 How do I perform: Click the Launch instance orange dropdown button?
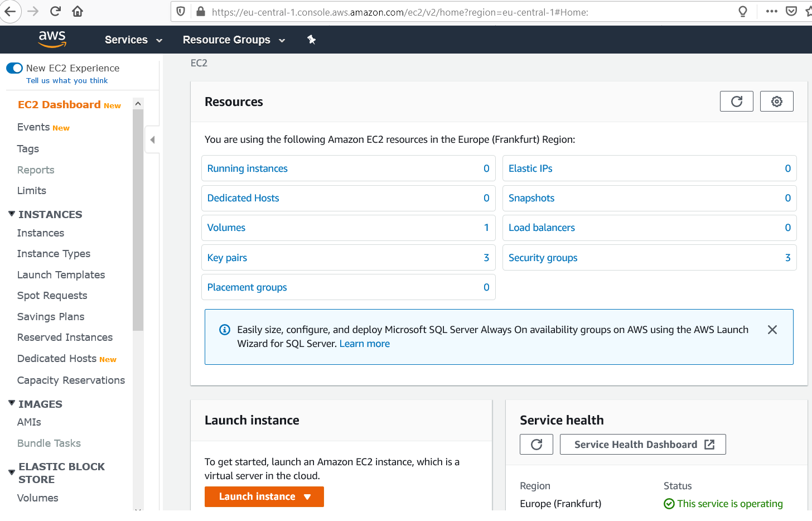(264, 496)
